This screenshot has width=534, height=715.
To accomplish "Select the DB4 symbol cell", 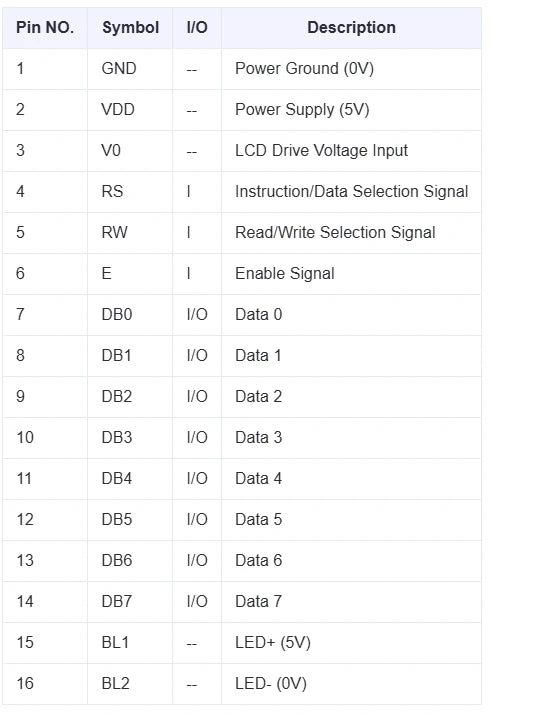I will click(130, 479).
